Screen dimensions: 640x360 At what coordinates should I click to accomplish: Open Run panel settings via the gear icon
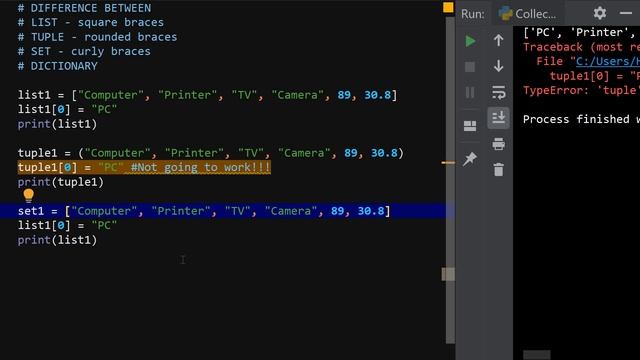[600, 13]
